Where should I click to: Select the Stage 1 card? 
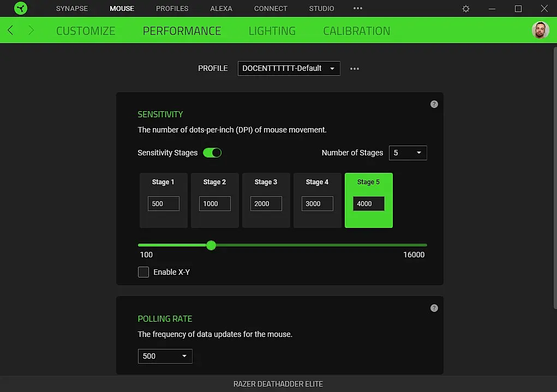click(164, 200)
